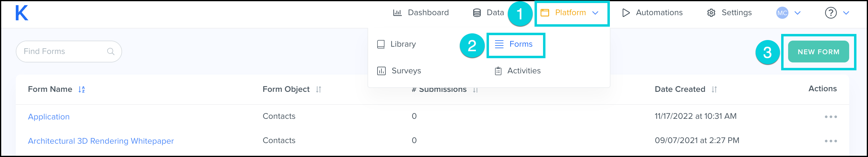This screenshot has height=157, width=868.
Task: Sort by Date Created column icon
Action: [x=714, y=89]
